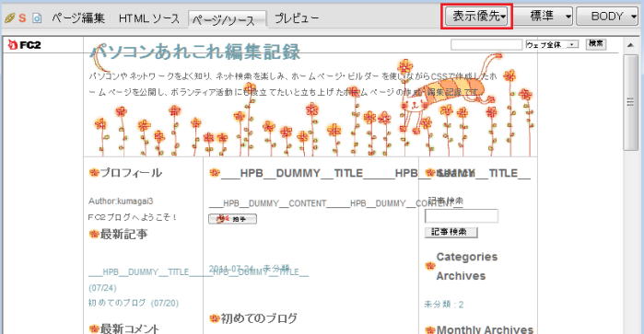Image resolution: width=644 pixels, height=334 pixels.
Task: Click the プロフィール heading
Action: pos(131,173)
